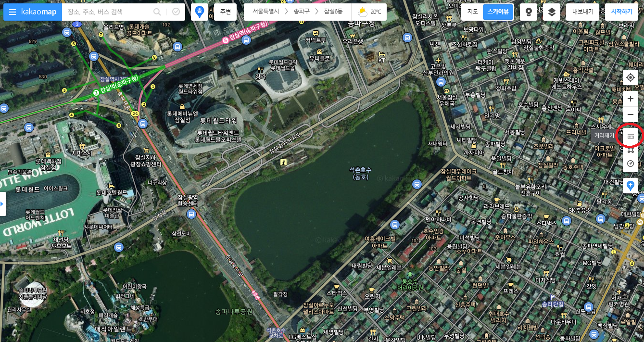Screen dimensions: 644x342
Task: Click bus stop icon right of 스타벅스 near SK주유소
Action: click(x=566, y=221)
